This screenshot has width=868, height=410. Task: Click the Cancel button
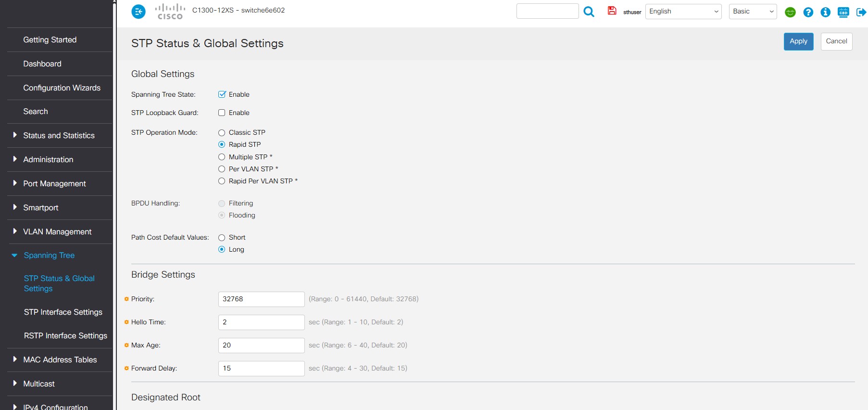coord(837,41)
